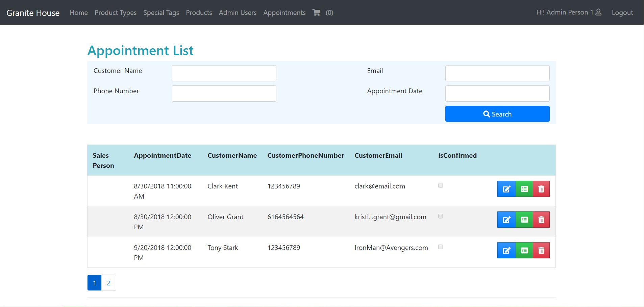
Task: Delete Tony Stark's appointment
Action: click(x=541, y=250)
